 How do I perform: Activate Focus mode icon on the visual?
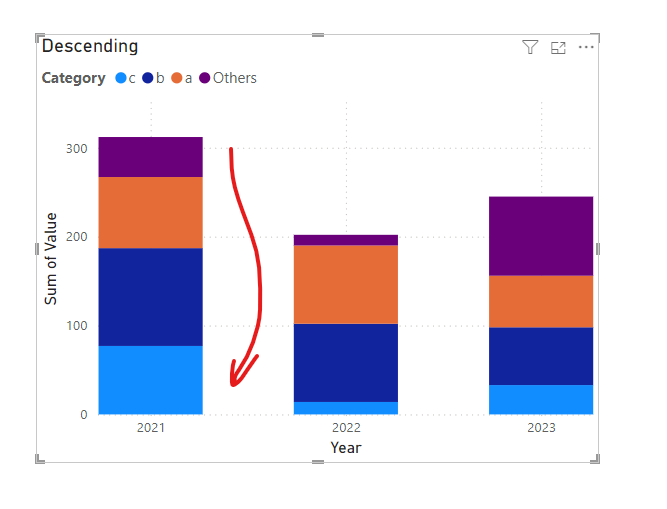coord(558,48)
